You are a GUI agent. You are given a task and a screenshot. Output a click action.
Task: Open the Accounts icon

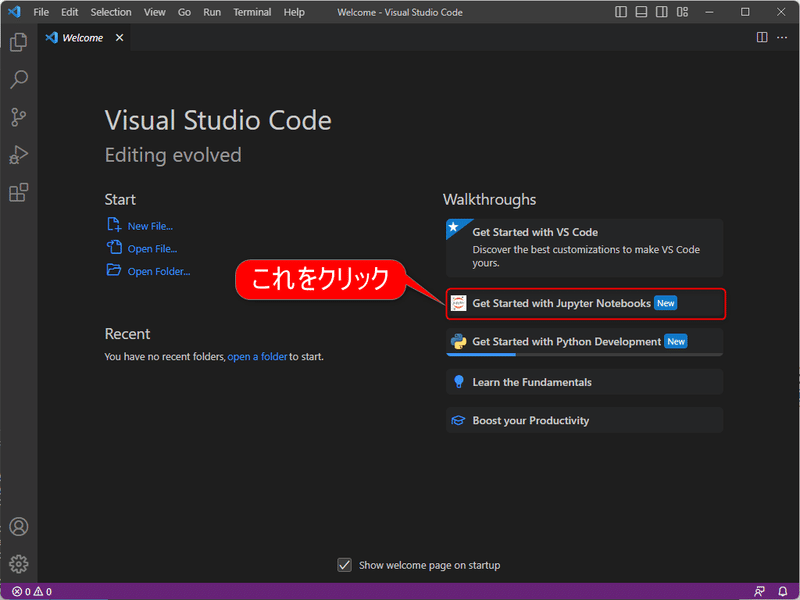point(19,527)
